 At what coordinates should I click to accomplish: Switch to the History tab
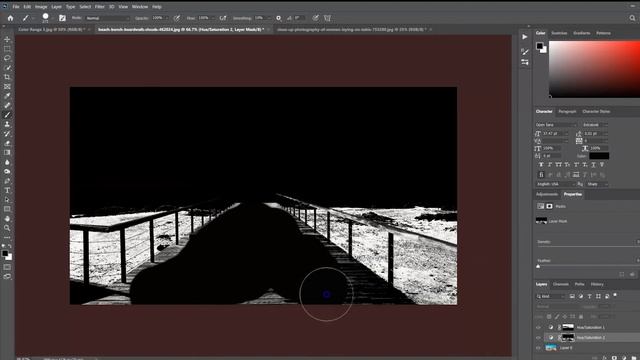click(x=597, y=284)
